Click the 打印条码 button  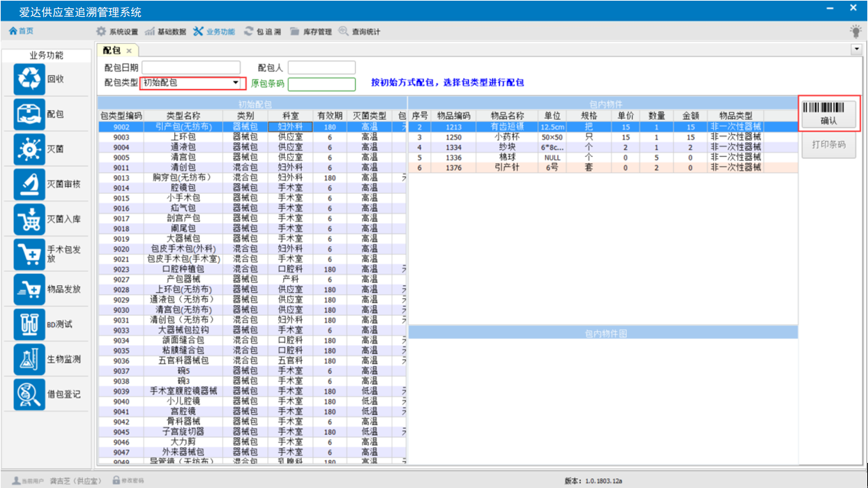click(x=829, y=145)
